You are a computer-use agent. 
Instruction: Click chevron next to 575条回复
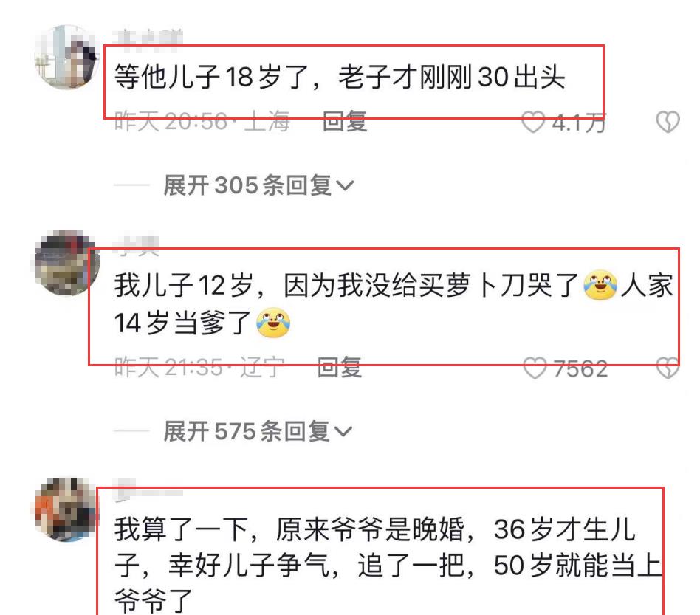point(343,432)
